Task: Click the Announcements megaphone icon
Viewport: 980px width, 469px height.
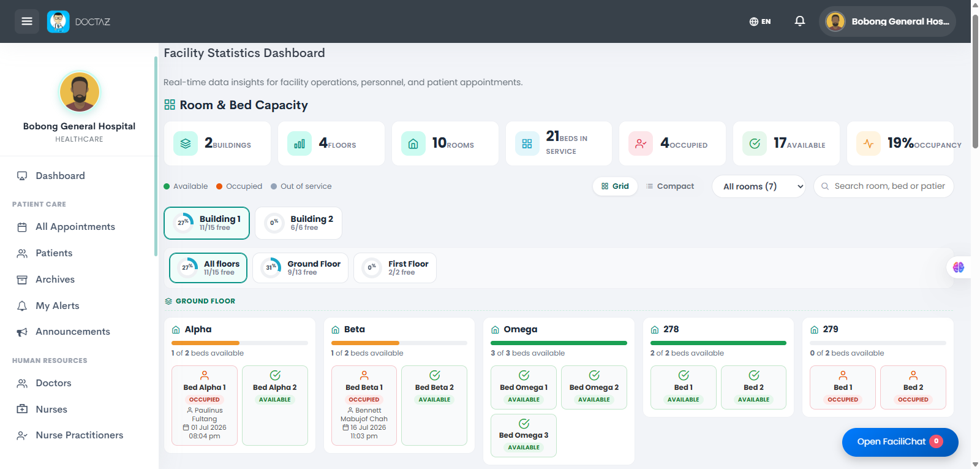Action: 22,332
